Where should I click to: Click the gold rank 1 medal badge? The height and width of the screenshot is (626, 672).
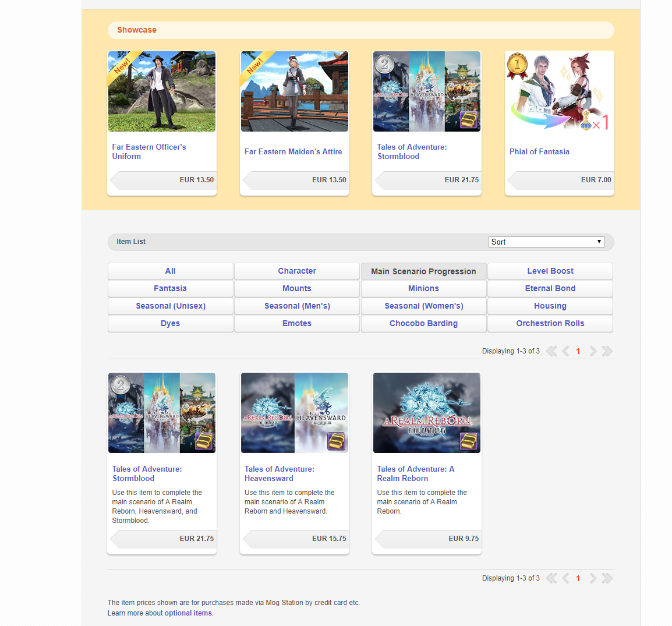point(517,66)
